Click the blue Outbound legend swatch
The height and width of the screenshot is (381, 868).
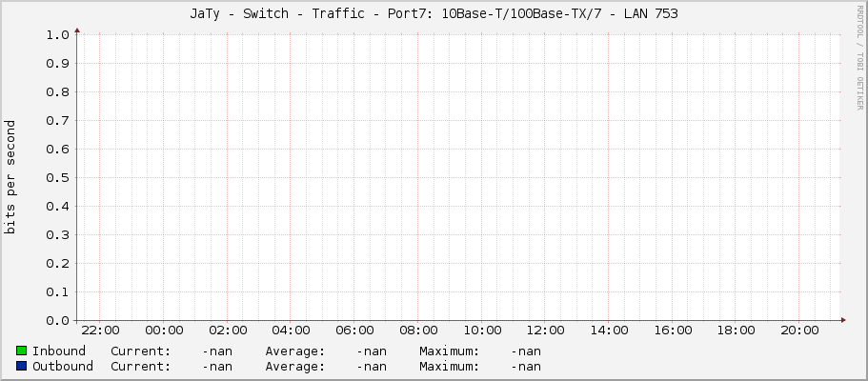(22, 366)
